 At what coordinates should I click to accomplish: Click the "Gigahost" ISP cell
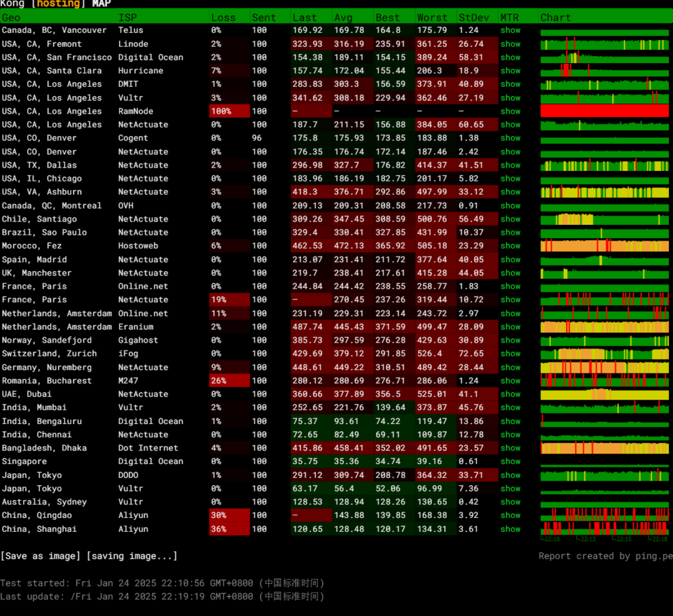click(138, 340)
